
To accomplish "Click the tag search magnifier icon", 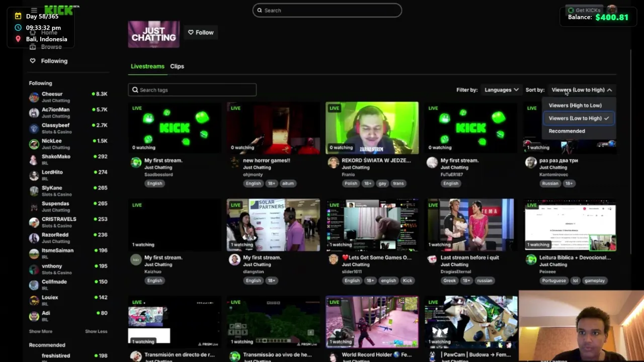I will tap(135, 90).
